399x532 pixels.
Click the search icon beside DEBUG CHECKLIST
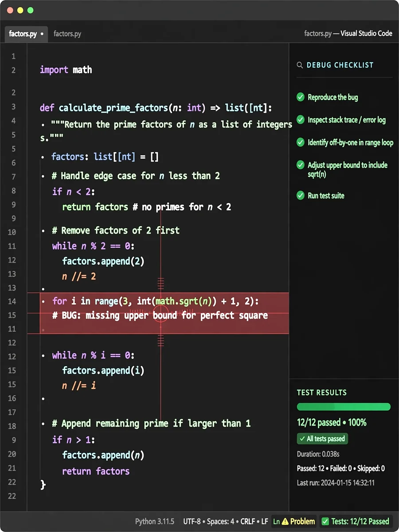click(x=300, y=65)
